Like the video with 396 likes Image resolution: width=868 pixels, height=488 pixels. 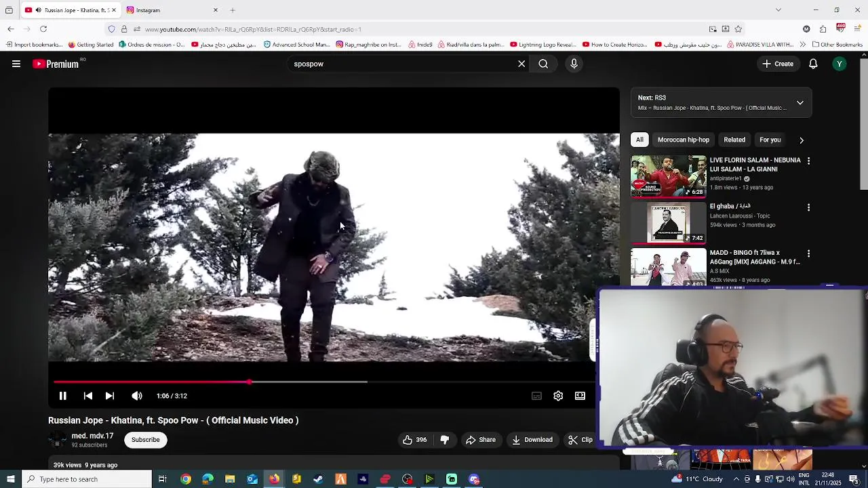pyautogui.click(x=414, y=440)
